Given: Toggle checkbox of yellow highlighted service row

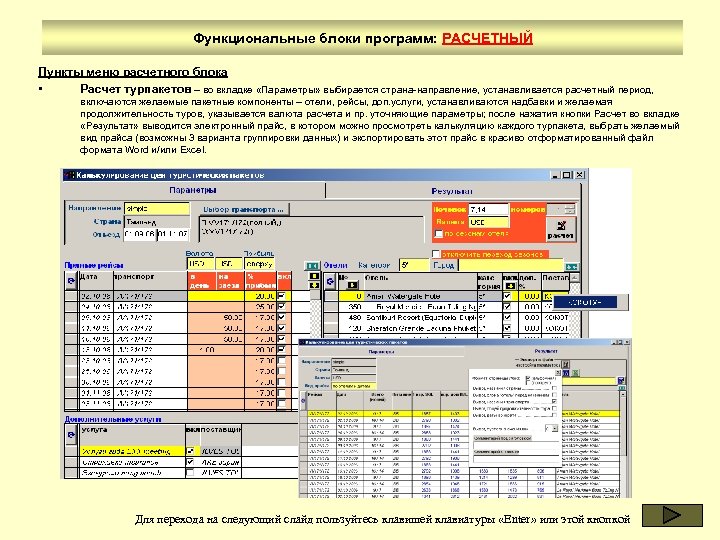Looking at the screenshot, I should click(x=190, y=451).
